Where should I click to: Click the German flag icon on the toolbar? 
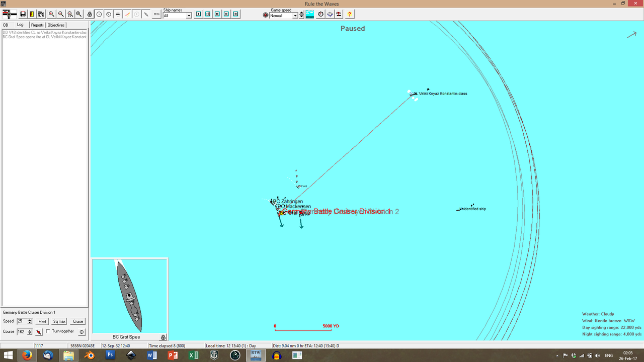[9, 14]
